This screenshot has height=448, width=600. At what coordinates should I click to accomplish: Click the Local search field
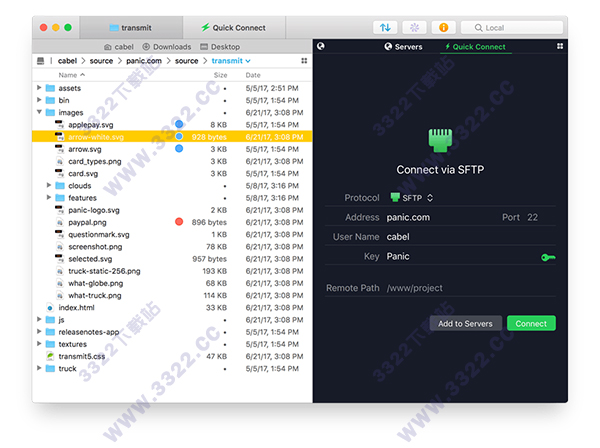pos(512,28)
